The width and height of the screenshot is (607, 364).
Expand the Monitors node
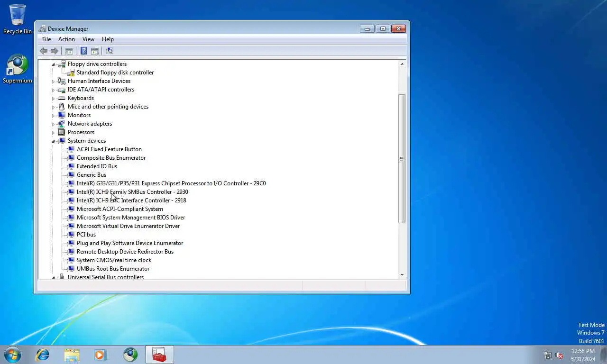(x=53, y=115)
